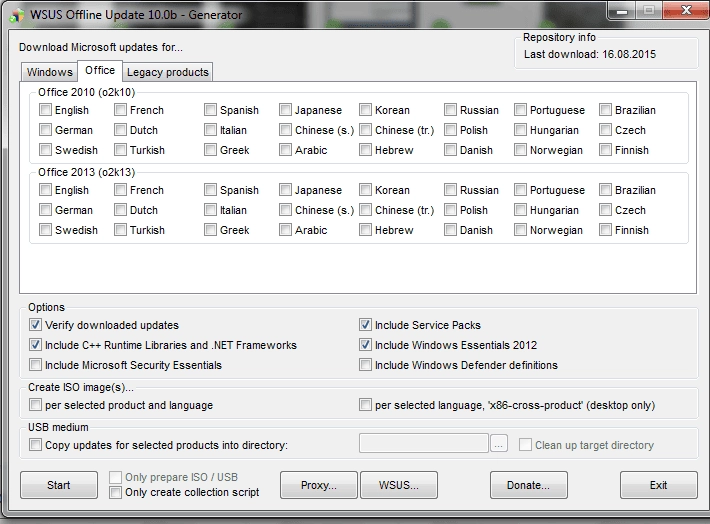Check ISO per selected language x86-cross-product
710x524 pixels.
tap(365, 405)
